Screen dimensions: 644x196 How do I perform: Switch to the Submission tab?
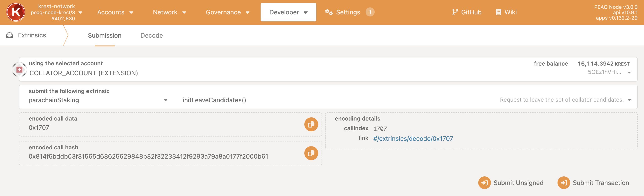point(105,35)
